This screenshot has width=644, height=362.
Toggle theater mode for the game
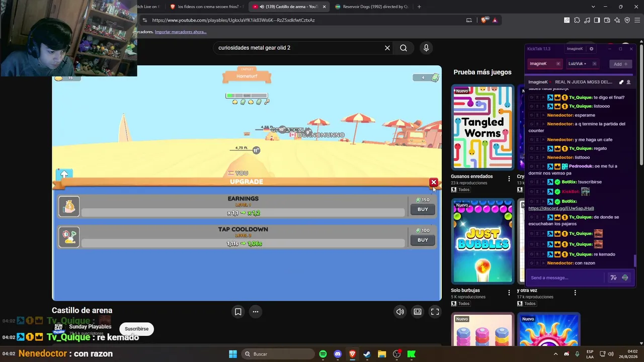418,312
